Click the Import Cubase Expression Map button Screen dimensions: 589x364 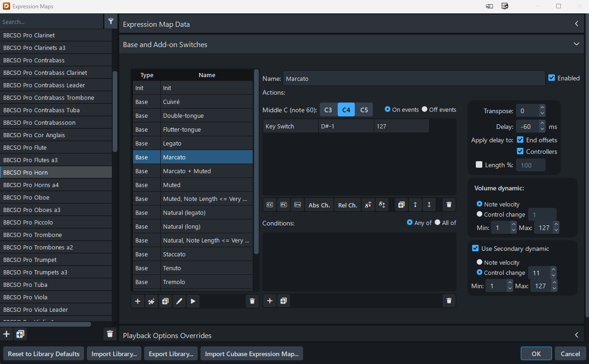251,354
